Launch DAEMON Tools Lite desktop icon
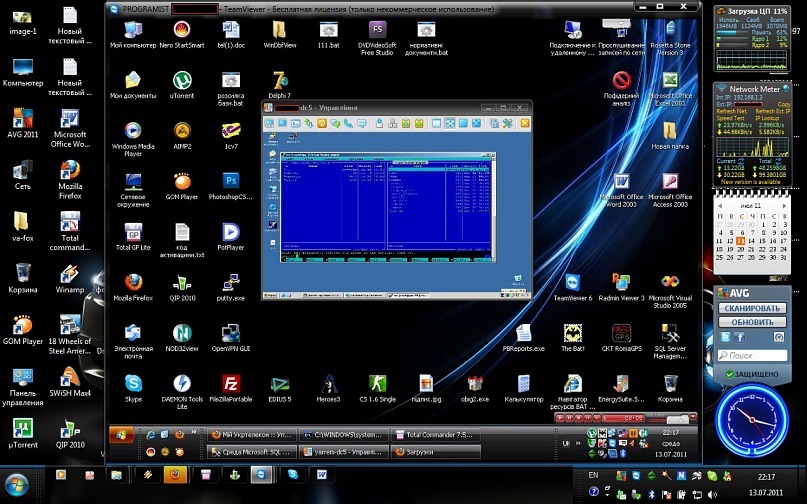The width and height of the screenshot is (807, 504). (182, 384)
